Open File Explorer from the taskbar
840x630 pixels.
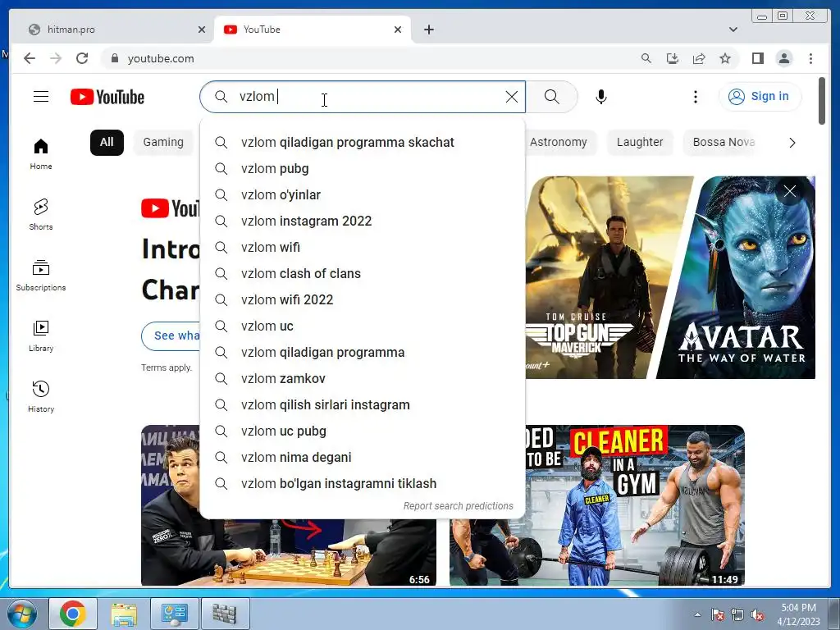tap(124, 614)
